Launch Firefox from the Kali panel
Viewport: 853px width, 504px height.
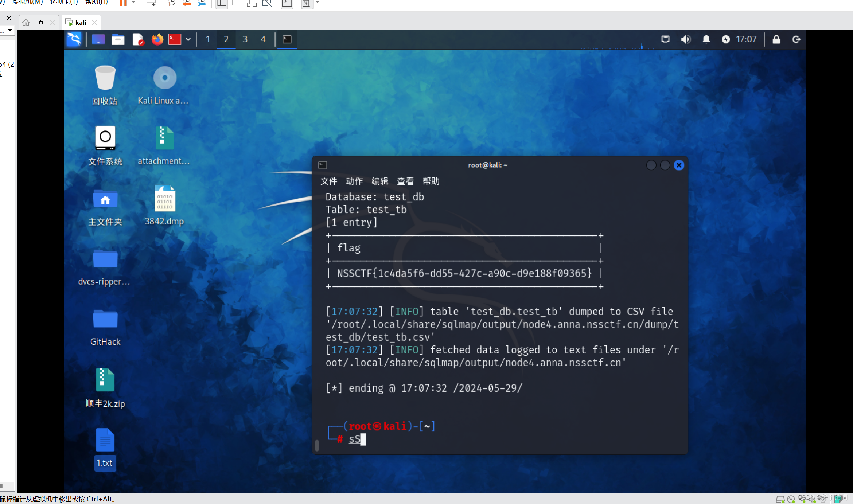[157, 39]
